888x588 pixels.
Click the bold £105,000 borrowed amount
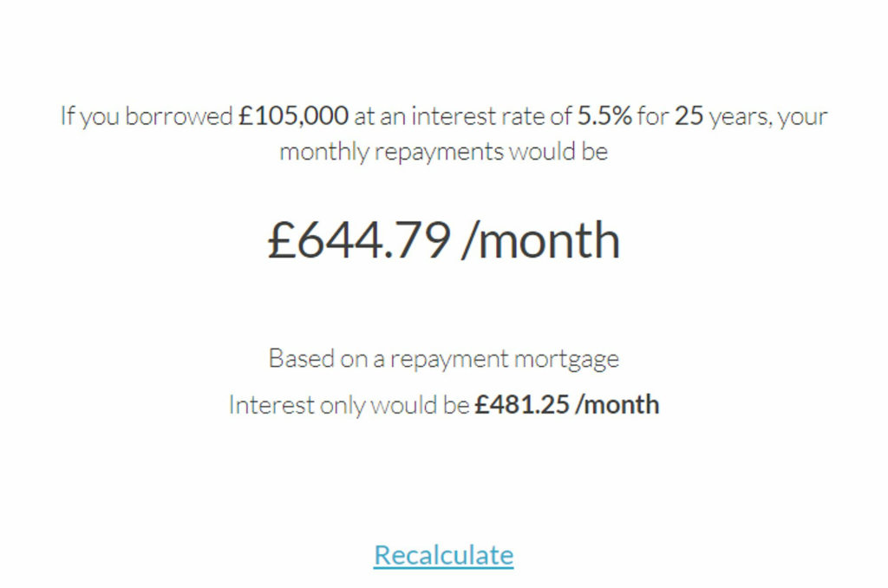[293, 116]
